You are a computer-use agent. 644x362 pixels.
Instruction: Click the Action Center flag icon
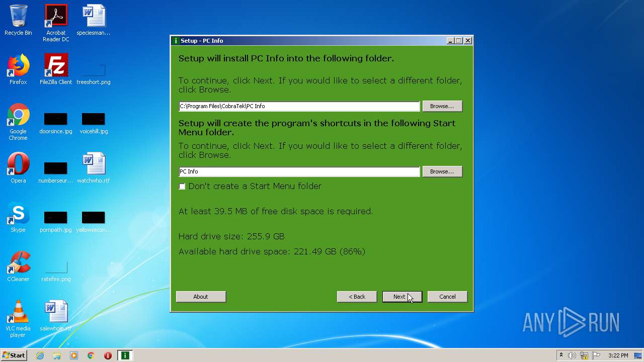tap(596, 355)
